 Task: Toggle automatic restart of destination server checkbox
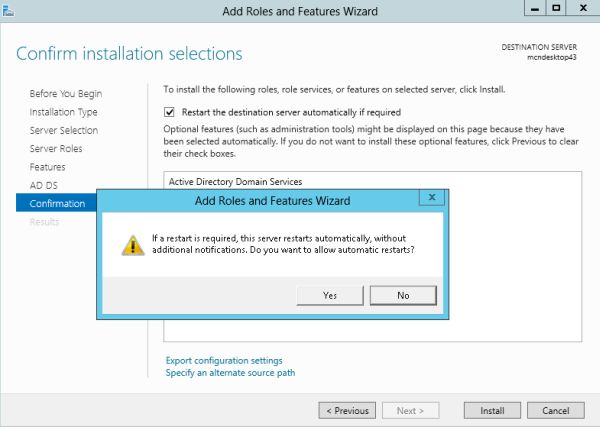point(170,111)
